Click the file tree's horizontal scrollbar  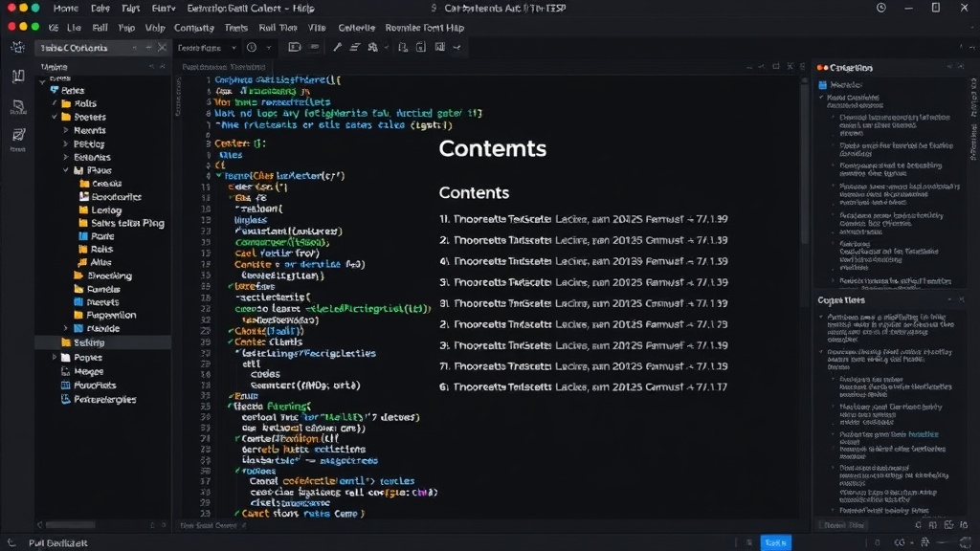coord(71,525)
